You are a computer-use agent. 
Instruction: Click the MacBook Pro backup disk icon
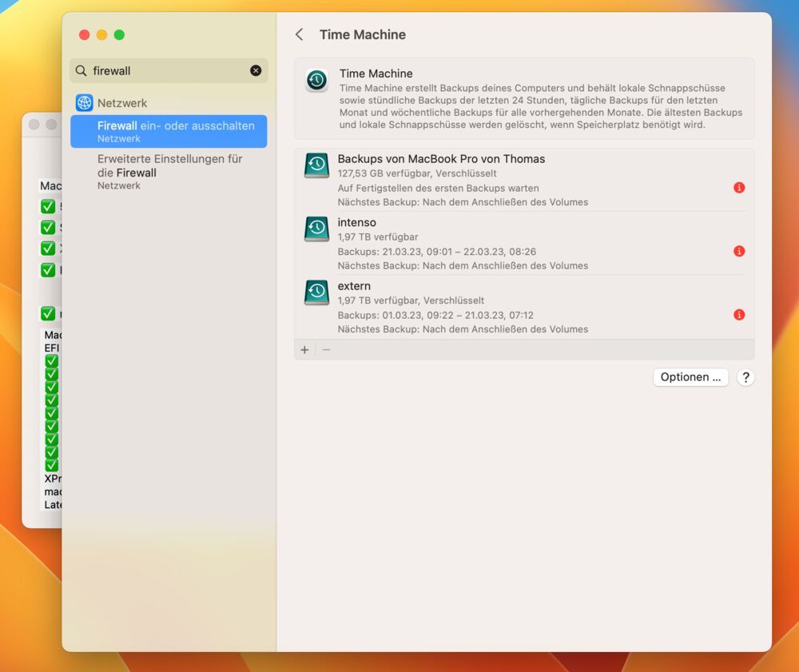point(316,165)
